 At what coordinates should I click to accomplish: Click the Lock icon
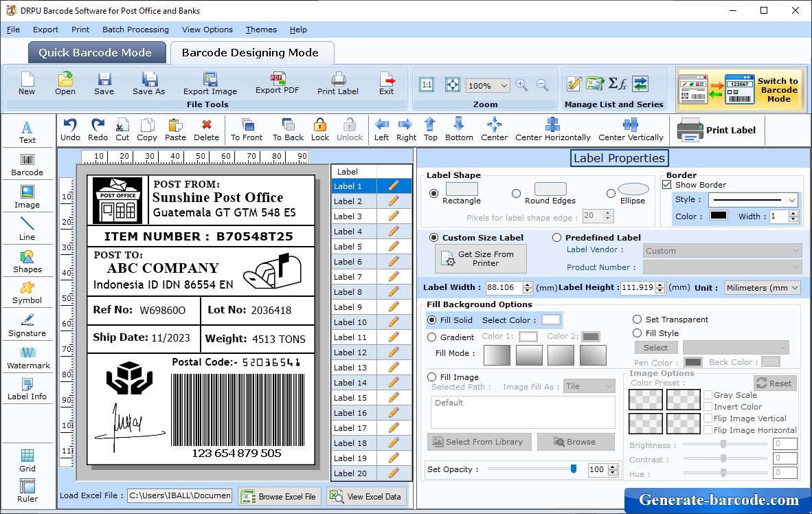tap(320, 130)
